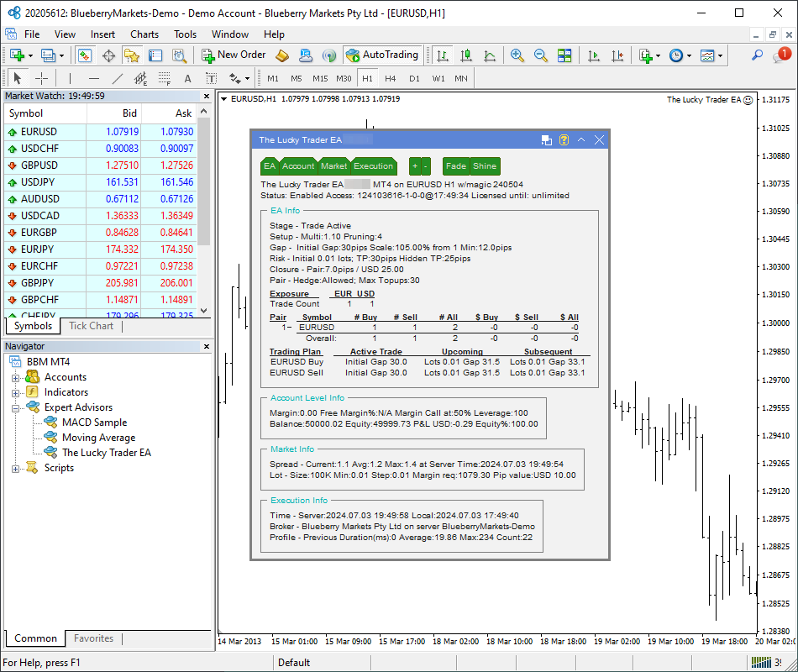Select bar chart display icon
Image resolution: width=798 pixels, height=672 pixels.
point(443,55)
